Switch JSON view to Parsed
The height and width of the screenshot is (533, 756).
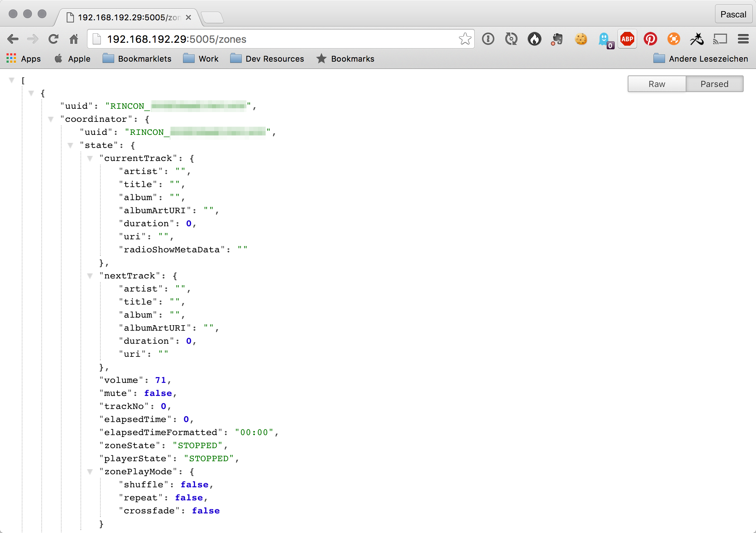point(714,84)
